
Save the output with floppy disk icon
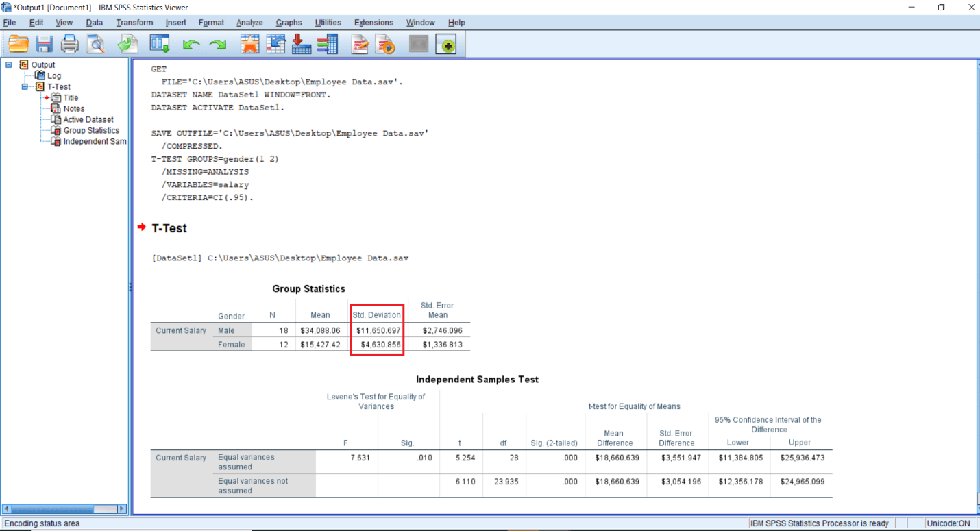click(45, 45)
